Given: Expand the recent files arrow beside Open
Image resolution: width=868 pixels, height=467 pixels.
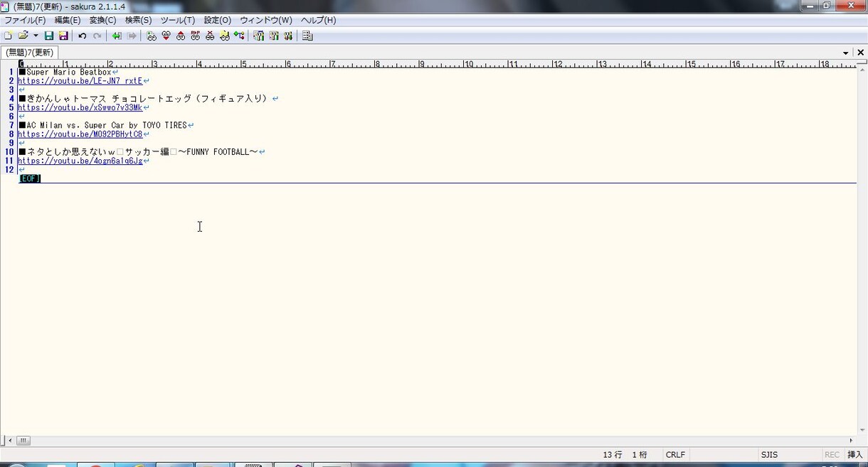Looking at the screenshot, I should [x=36, y=36].
